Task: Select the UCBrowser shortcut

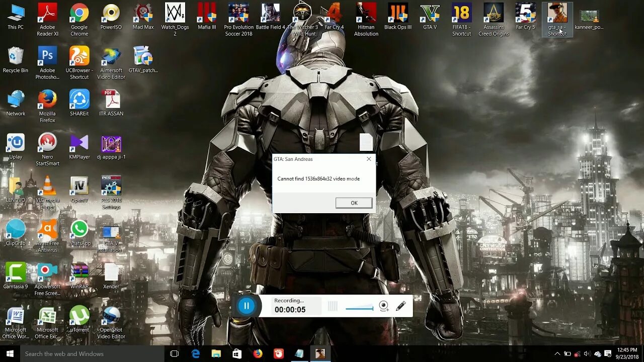Action: 79,63
